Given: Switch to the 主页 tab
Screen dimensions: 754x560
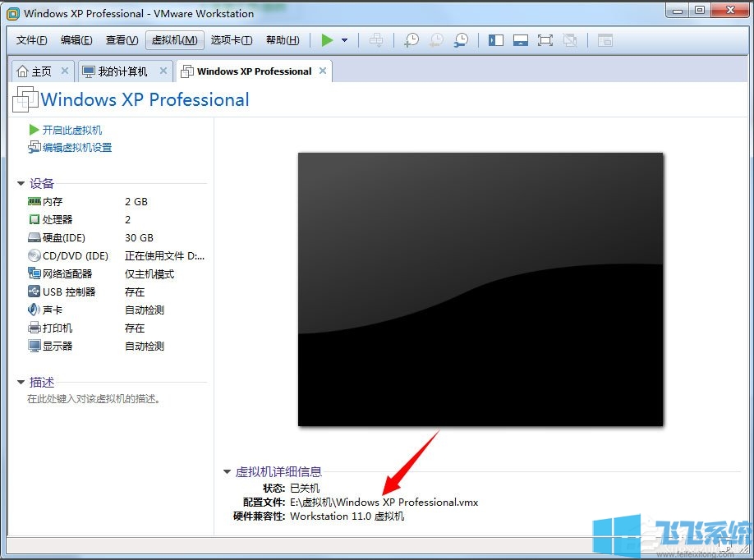Looking at the screenshot, I should tap(43, 71).
